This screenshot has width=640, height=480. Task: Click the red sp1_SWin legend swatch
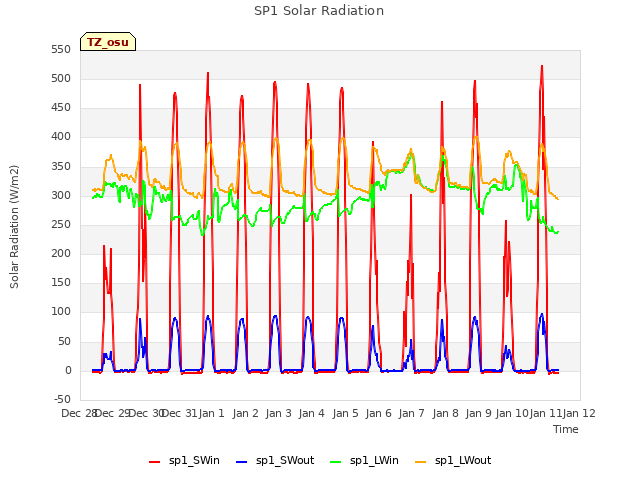154,462
